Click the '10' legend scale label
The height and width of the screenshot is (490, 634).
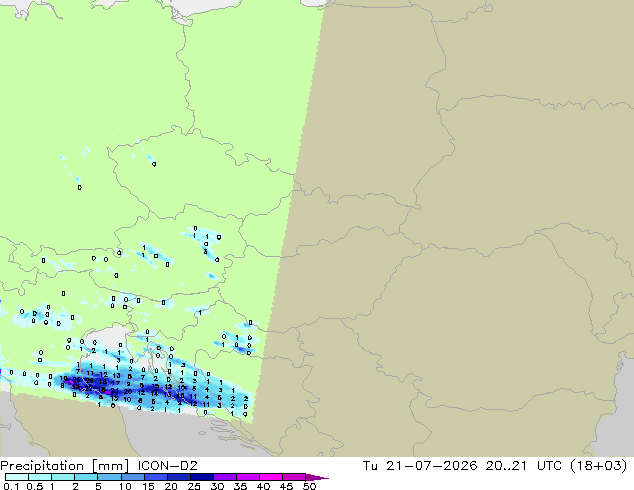(125, 486)
